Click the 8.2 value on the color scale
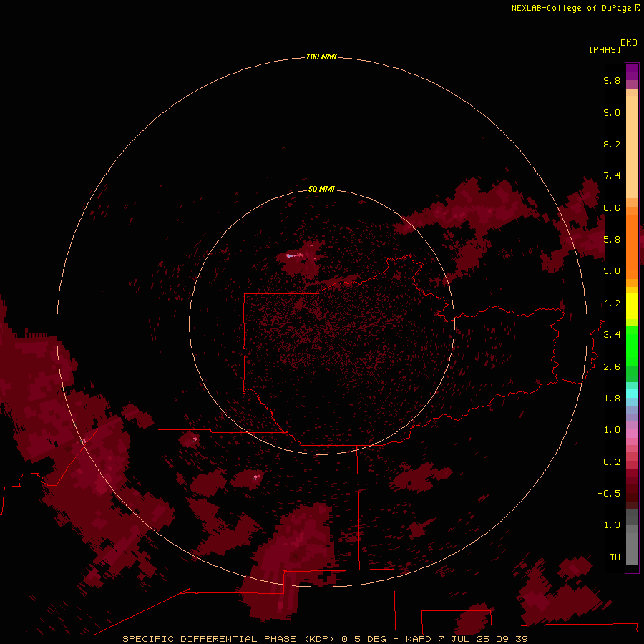The image size is (644, 644). (612, 144)
